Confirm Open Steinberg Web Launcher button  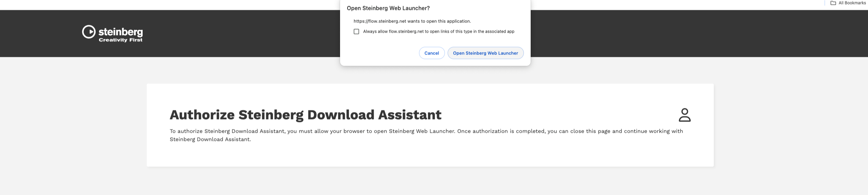(x=485, y=53)
